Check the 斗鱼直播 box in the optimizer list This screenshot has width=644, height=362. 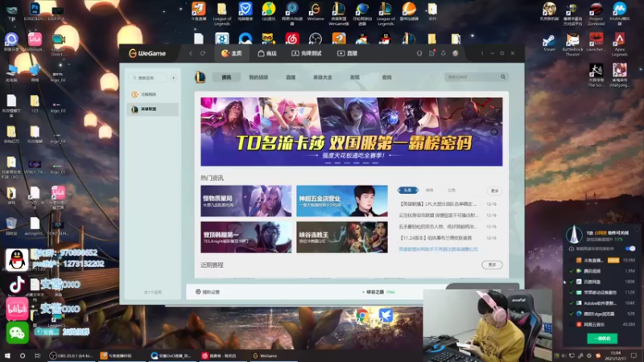click(x=572, y=260)
